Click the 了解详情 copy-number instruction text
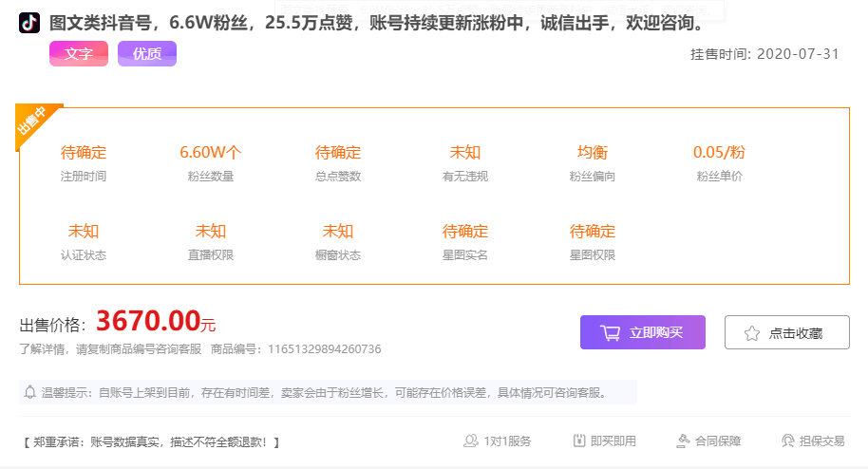This screenshot has height=469, width=868. click(x=110, y=349)
